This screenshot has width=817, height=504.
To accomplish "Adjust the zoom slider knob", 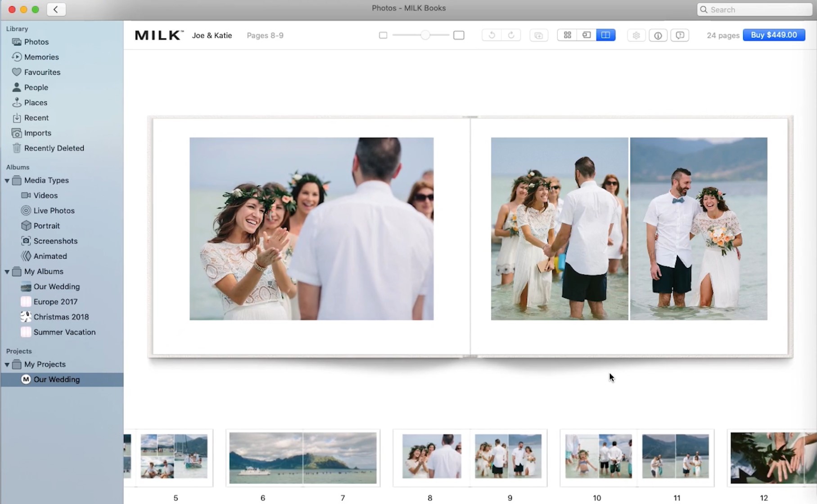I will point(425,35).
